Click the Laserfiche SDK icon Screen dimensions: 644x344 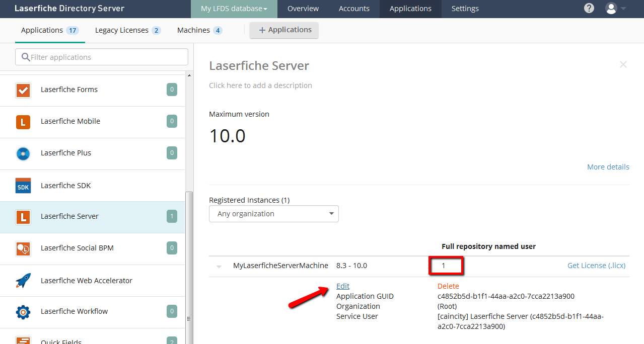[x=23, y=186]
